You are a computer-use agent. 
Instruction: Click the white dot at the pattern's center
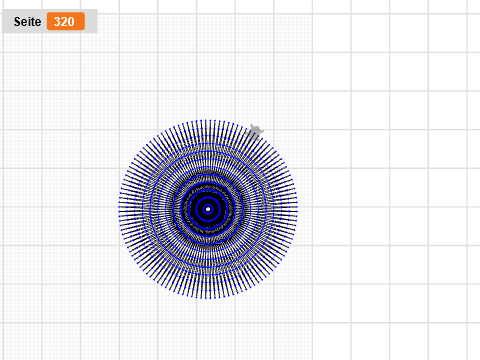tap(208, 209)
